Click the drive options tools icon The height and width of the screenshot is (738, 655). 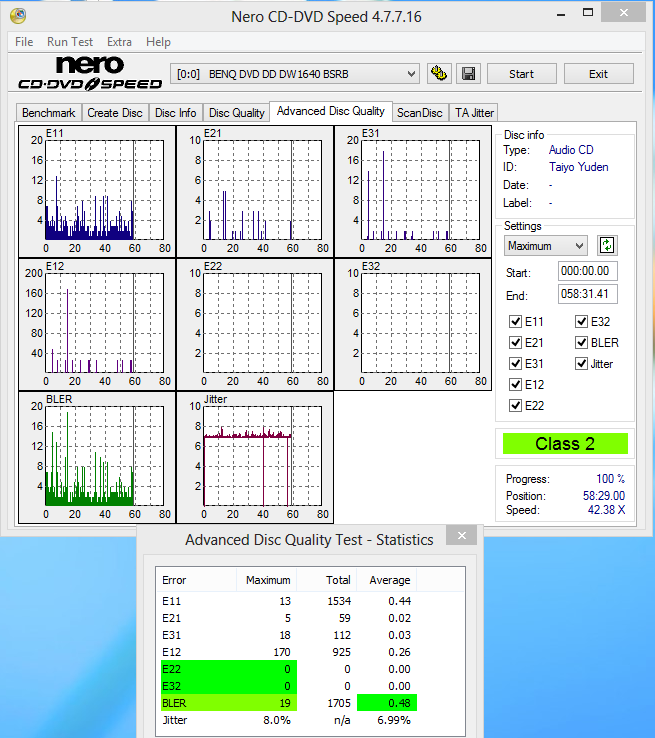(439, 73)
